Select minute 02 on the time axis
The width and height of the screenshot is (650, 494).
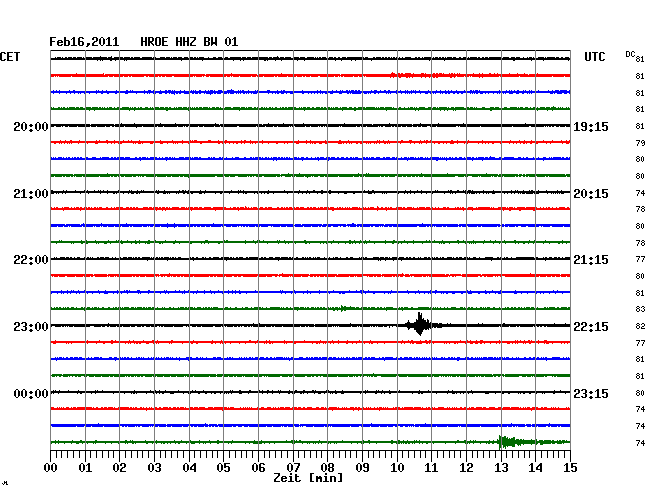(x=119, y=467)
